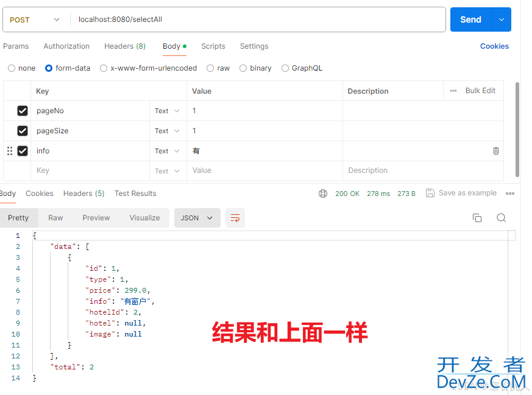Select the none body type radio
This screenshot has width=532, height=395.
tap(12, 68)
